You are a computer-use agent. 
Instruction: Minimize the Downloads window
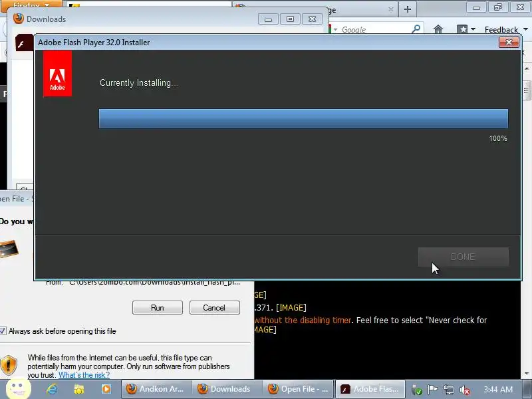[x=268, y=19]
